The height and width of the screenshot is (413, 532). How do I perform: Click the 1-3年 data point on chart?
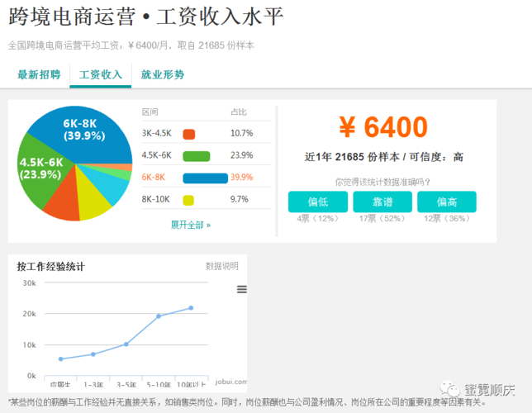click(x=93, y=354)
